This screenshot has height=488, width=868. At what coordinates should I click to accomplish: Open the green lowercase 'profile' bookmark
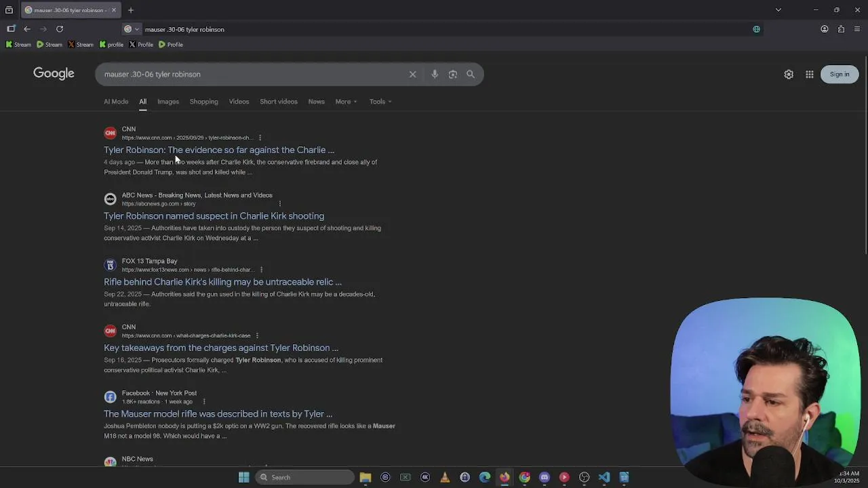(x=111, y=45)
